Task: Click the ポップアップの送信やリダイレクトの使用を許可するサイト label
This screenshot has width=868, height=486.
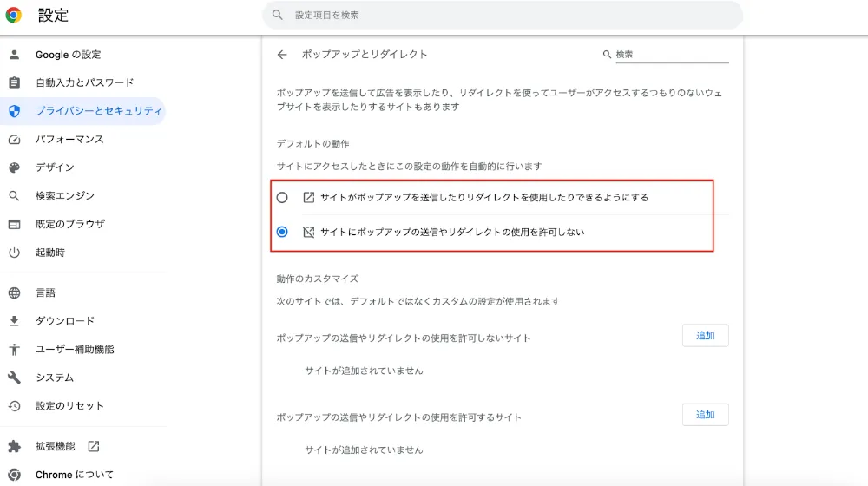Action: (x=399, y=417)
